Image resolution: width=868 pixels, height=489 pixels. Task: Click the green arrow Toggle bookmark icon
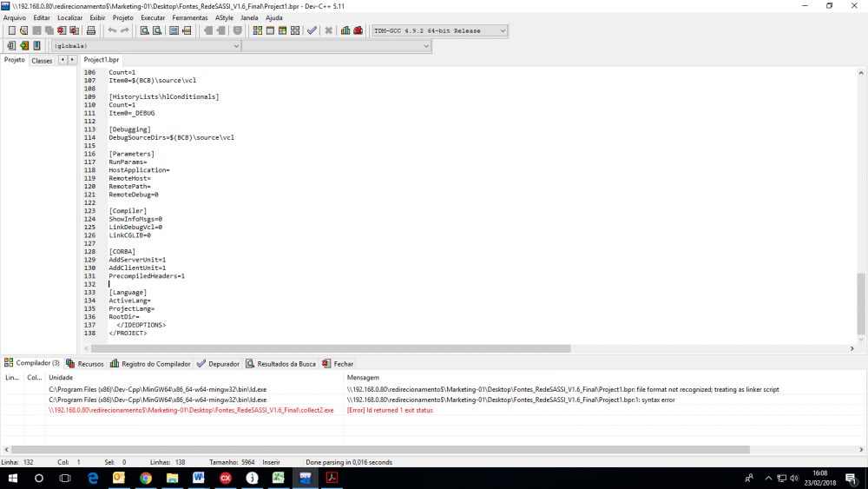pos(23,46)
